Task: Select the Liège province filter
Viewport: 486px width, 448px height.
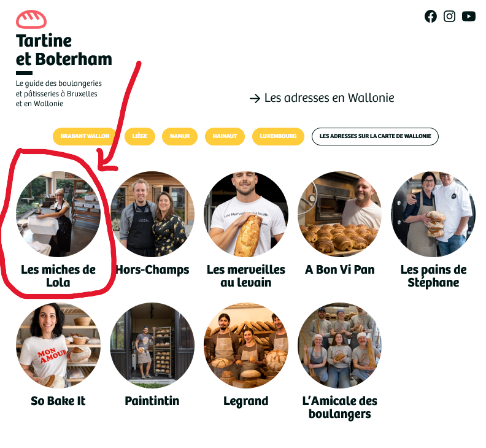Action: pos(140,136)
